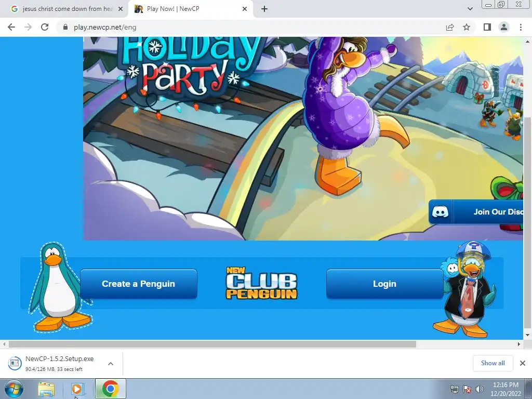Open the taskbar clock and date

(x=506, y=389)
